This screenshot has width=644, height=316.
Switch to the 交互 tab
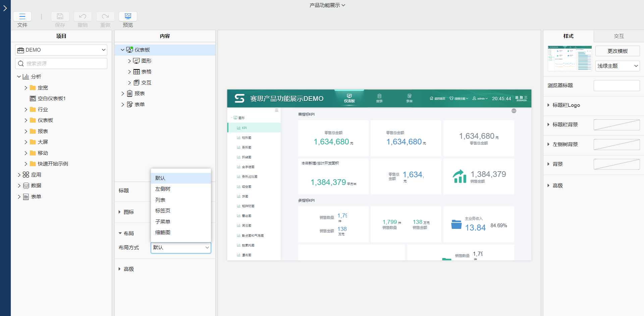[619, 36]
